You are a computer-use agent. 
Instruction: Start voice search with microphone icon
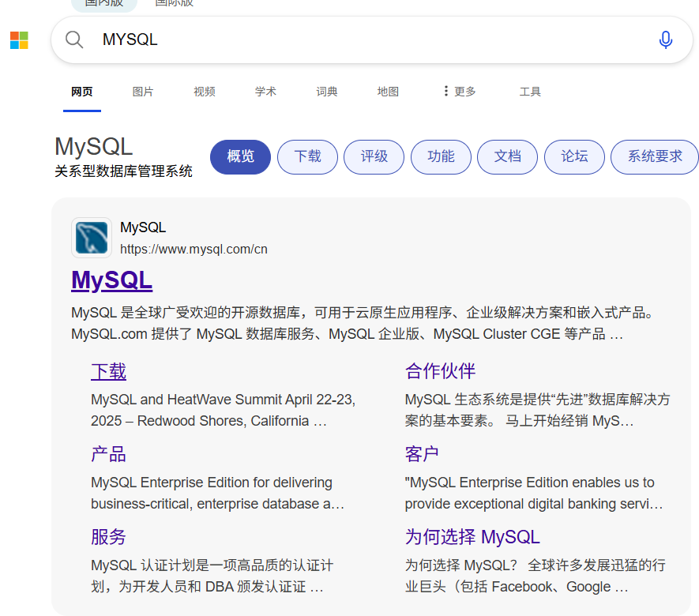[x=665, y=39]
